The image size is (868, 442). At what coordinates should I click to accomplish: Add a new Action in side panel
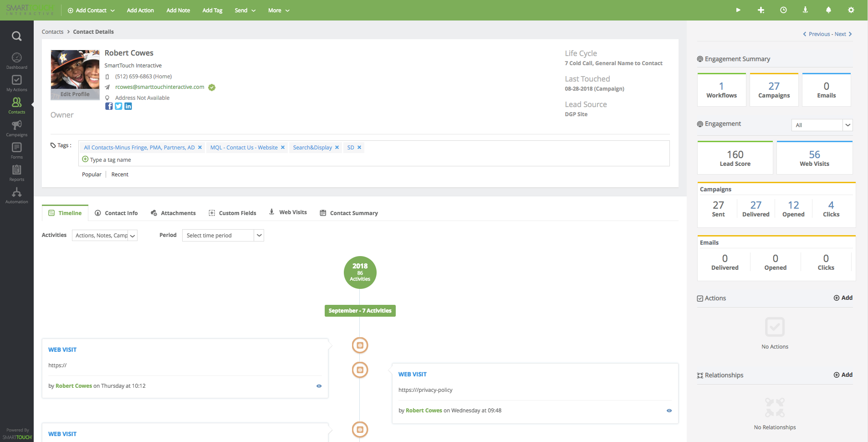[843, 298]
